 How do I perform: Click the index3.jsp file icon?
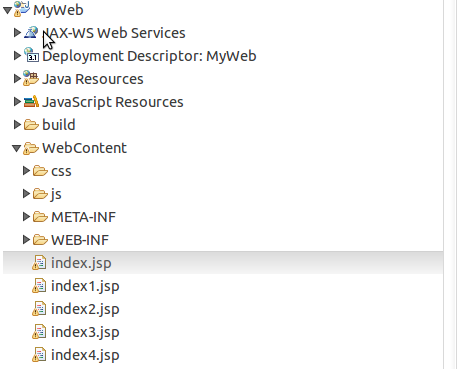pos(39,332)
